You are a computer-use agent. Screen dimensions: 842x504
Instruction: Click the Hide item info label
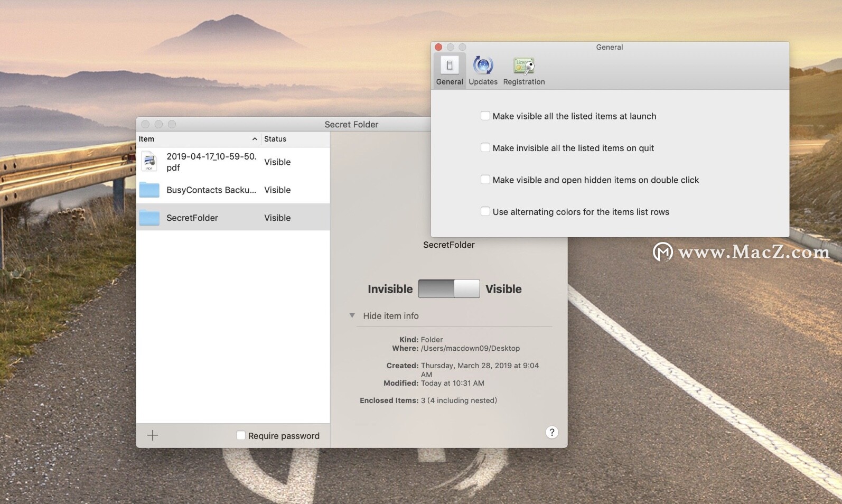pyautogui.click(x=391, y=316)
